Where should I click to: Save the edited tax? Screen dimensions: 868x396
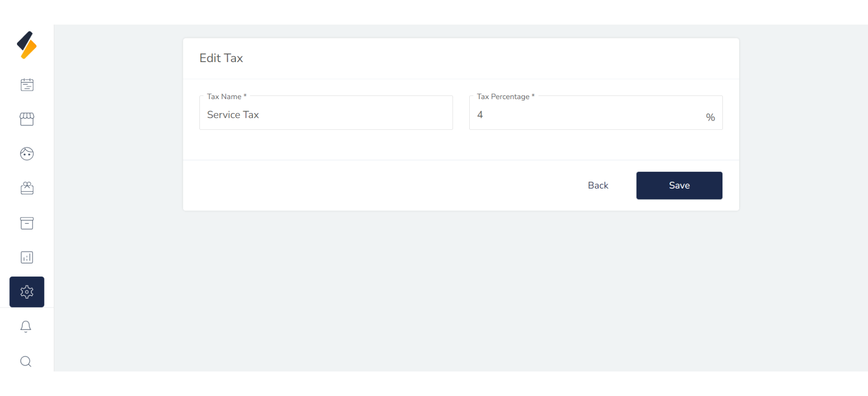[x=679, y=186]
